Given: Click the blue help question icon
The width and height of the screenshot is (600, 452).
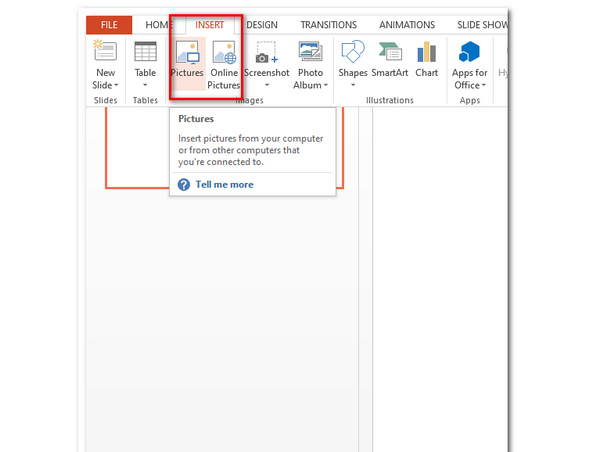Looking at the screenshot, I should (x=184, y=184).
